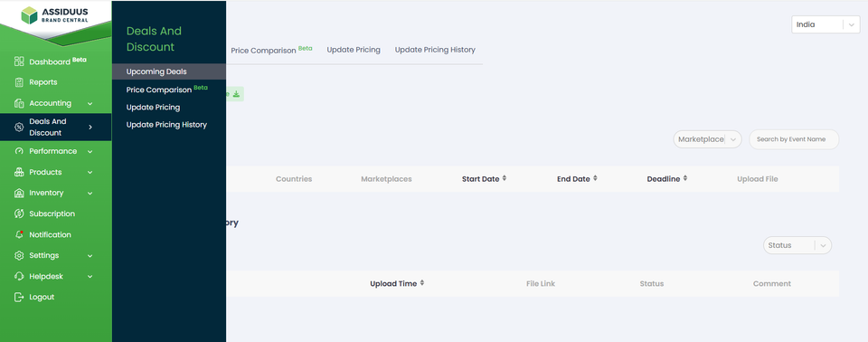Click the Accounting icon in sidebar

[19, 103]
